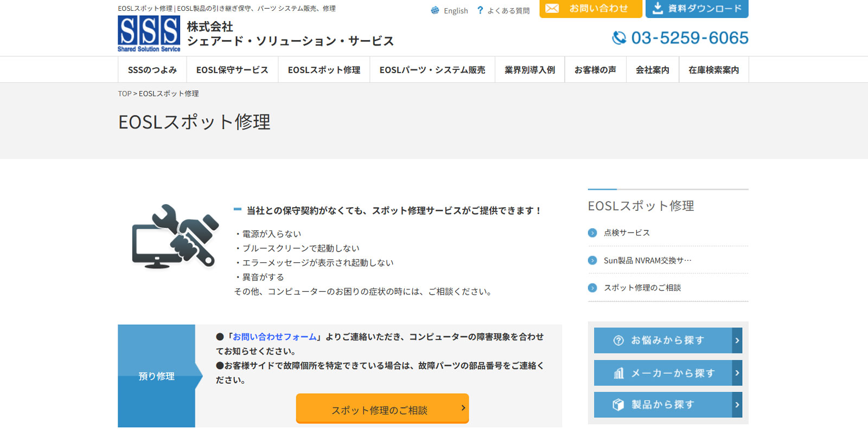
Task: Switch language via the English link
Action: [x=456, y=11]
